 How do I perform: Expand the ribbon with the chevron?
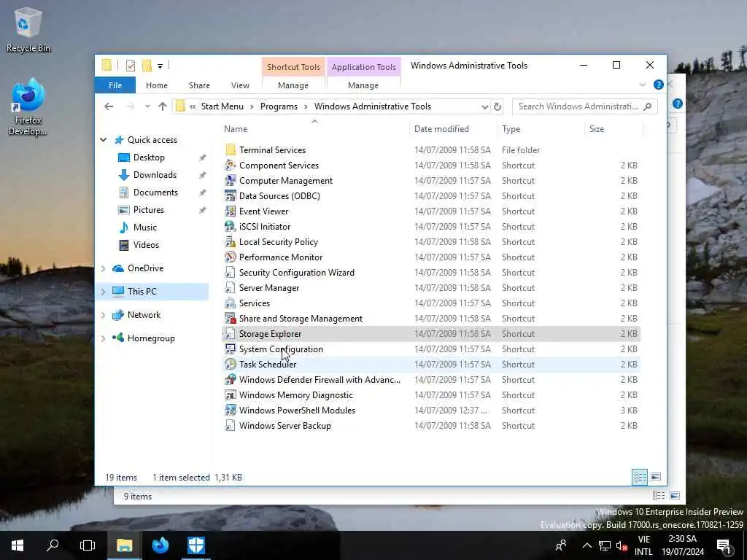pyautogui.click(x=643, y=85)
